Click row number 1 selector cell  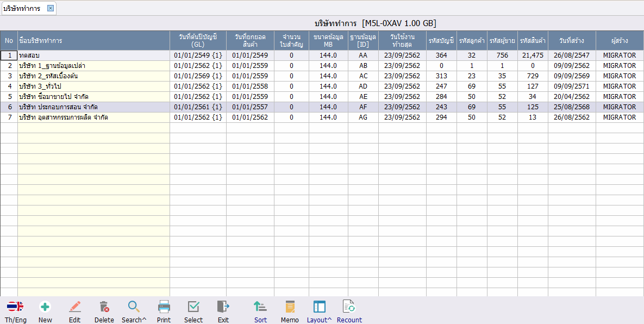click(x=9, y=55)
